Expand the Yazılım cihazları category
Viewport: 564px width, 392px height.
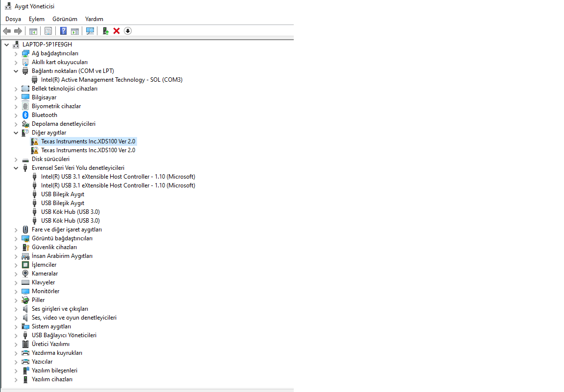coord(16,379)
